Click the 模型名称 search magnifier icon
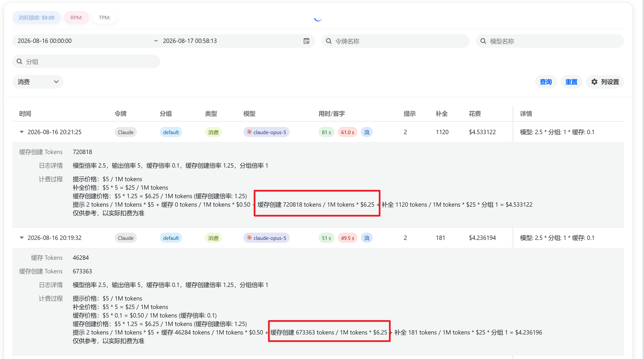This screenshot has height=359, width=644. coord(483,41)
